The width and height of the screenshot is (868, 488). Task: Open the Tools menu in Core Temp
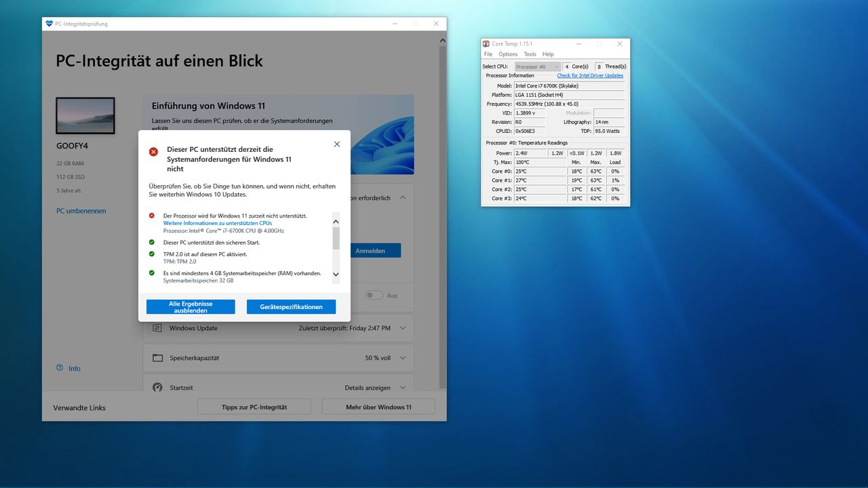(x=530, y=54)
